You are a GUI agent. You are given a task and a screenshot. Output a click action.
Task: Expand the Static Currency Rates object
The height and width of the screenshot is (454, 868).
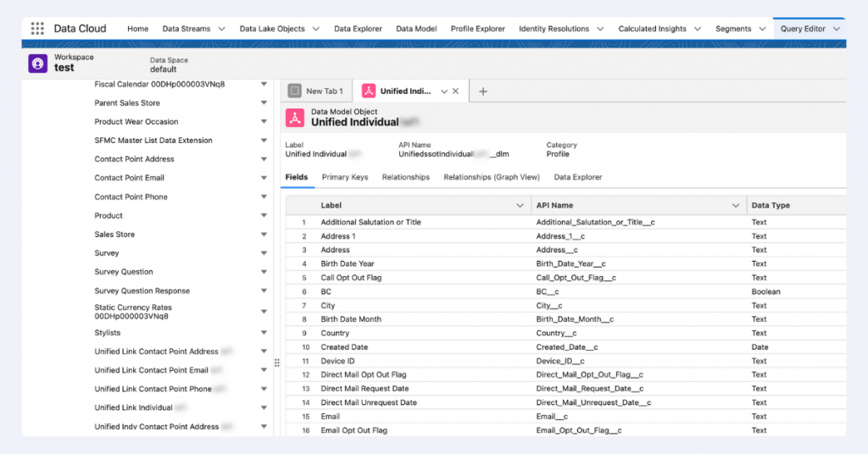click(264, 312)
